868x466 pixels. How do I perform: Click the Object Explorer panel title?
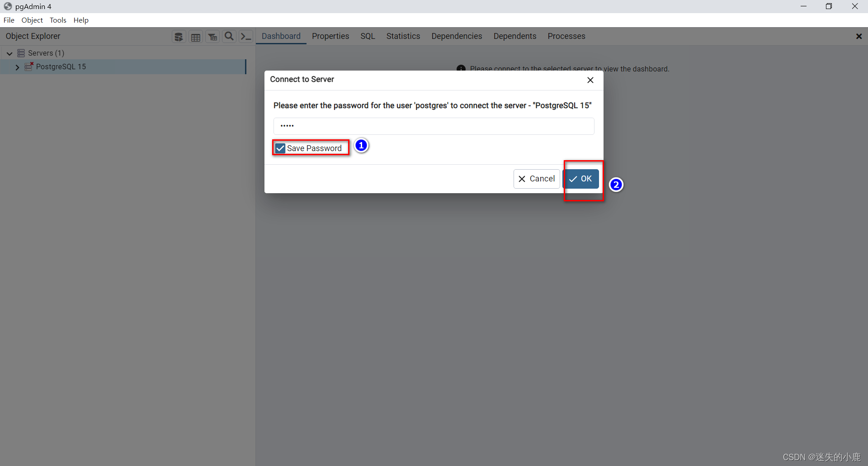33,36
